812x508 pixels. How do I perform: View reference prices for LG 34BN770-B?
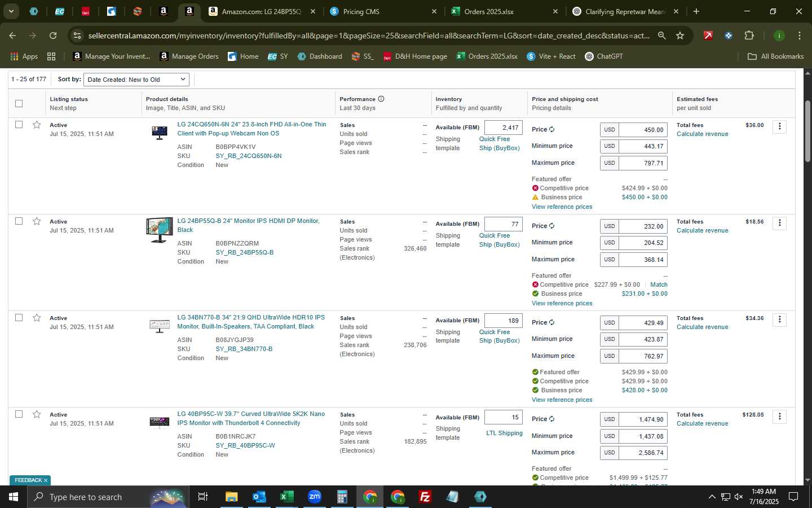point(562,400)
